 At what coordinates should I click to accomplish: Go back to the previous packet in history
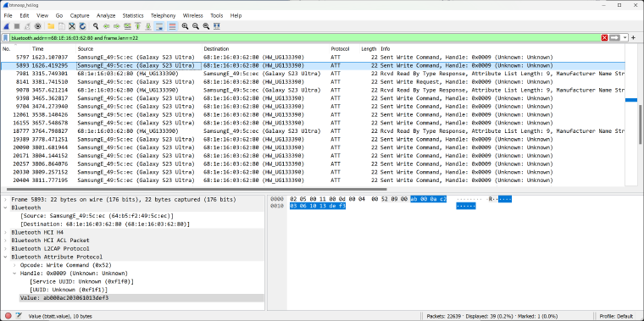[x=107, y=26]
